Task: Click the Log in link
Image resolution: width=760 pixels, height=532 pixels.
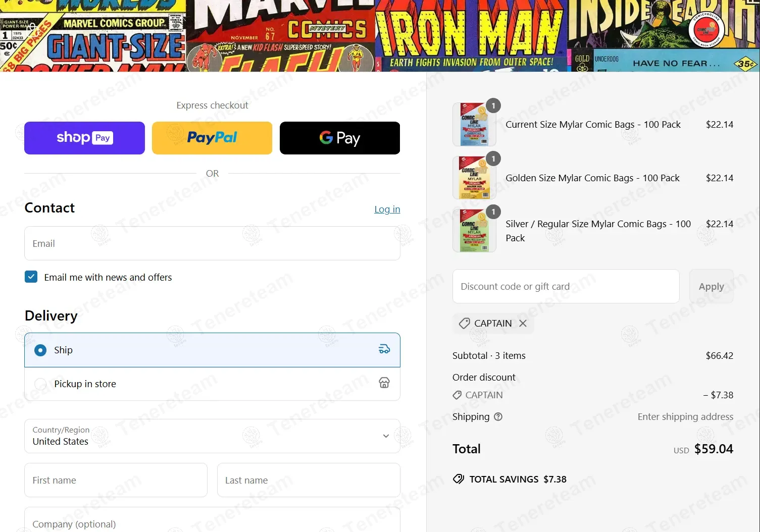Action: click(x=387, y=209)
